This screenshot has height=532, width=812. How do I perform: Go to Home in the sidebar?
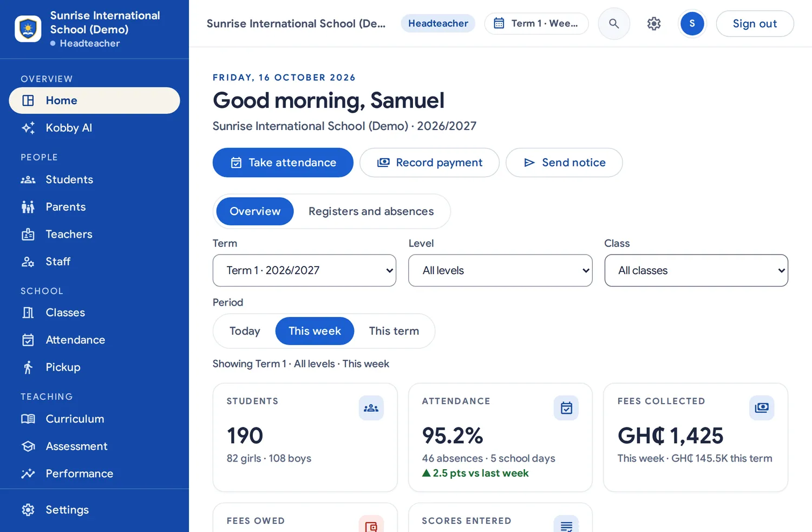[95, 101]
